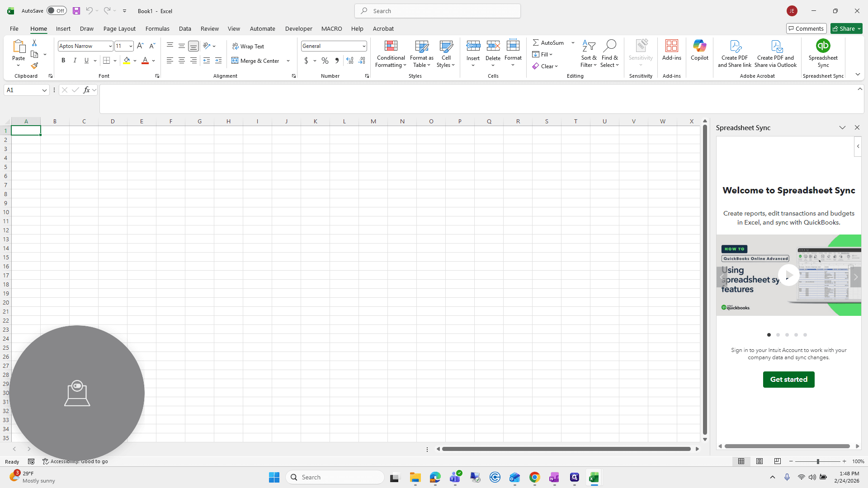Switch to the Formulas tab
The height and width of the screenshot is (488, 868).
[x=157, y=28]
